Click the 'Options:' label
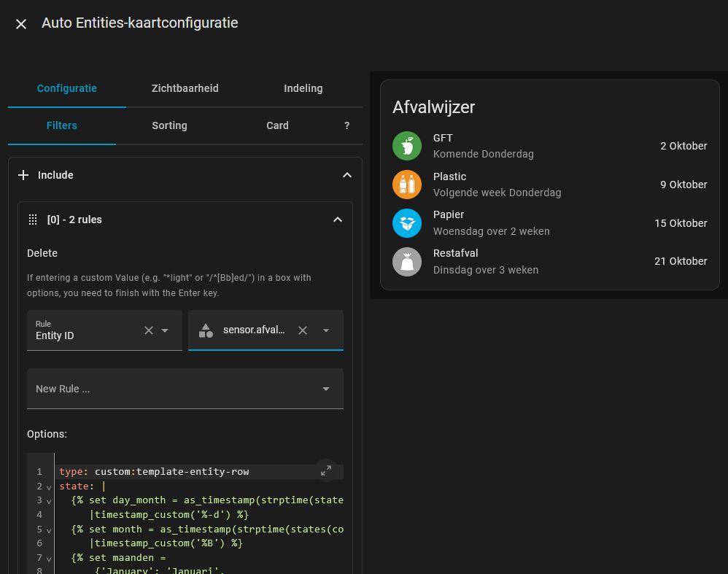 pyautogui.click(x=47, y=434)
